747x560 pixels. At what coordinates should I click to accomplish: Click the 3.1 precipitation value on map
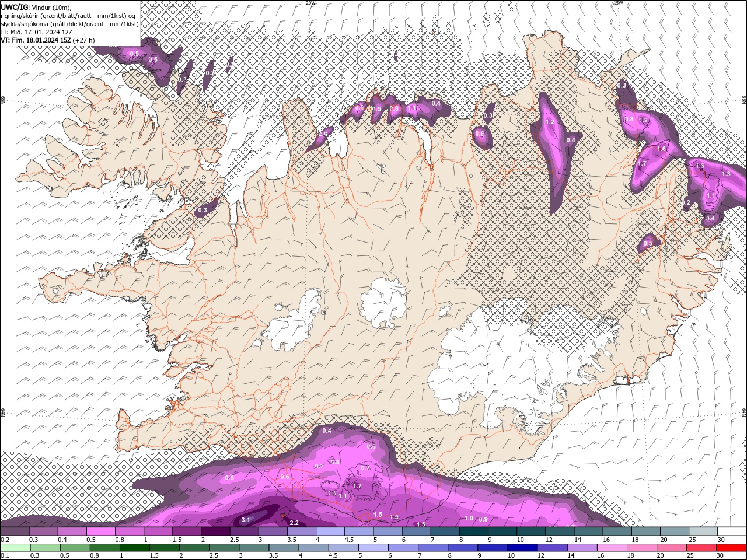246,520
